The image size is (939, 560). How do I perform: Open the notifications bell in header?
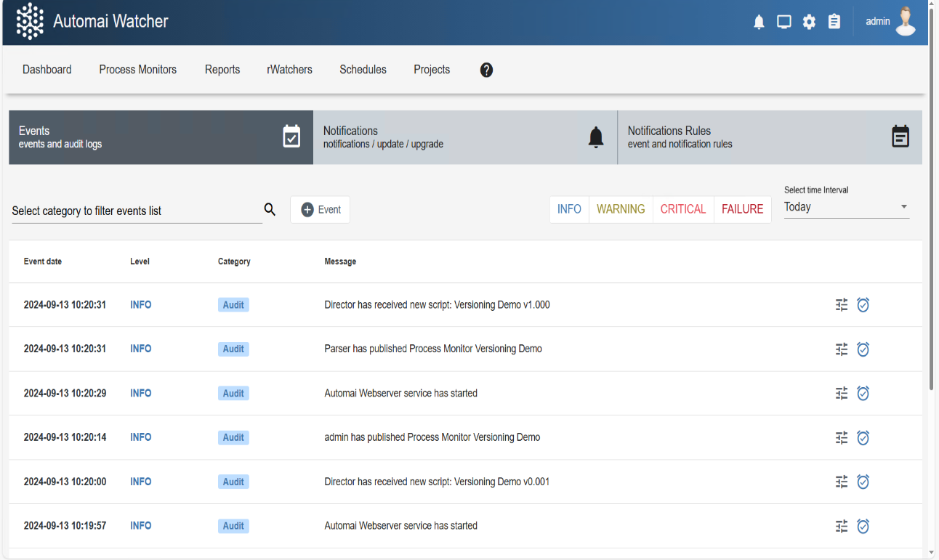tap(759, 22)
